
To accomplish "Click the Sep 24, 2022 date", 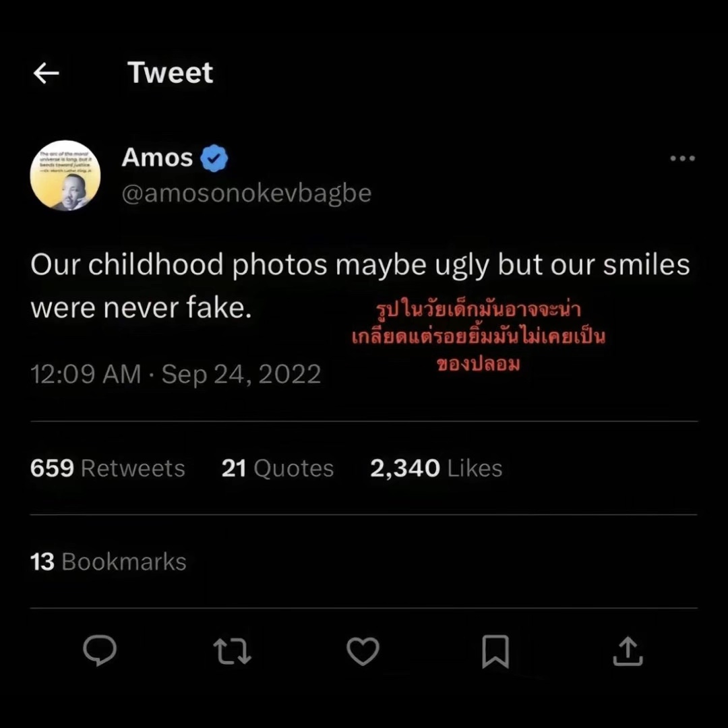I will (x=241, y=374).
